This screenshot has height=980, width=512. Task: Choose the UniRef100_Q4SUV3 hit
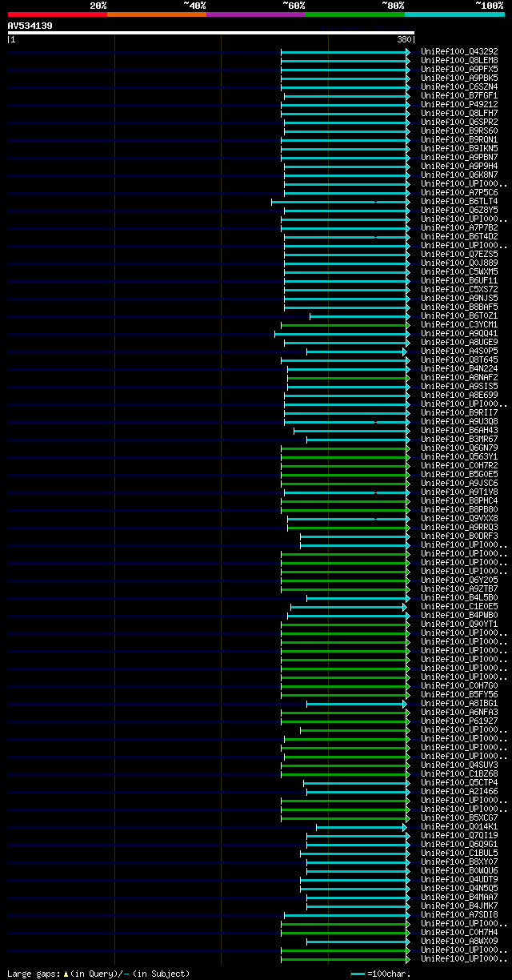[459, 765]
